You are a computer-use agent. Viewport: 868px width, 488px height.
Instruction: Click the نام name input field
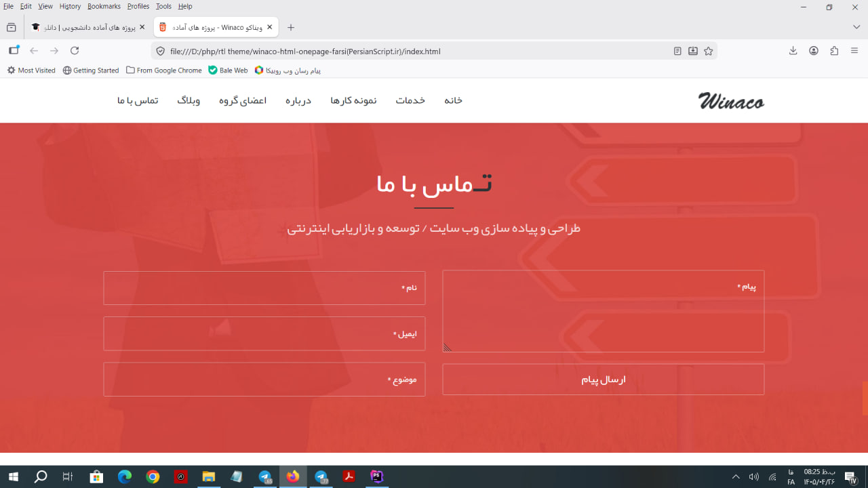pos(264,288)
